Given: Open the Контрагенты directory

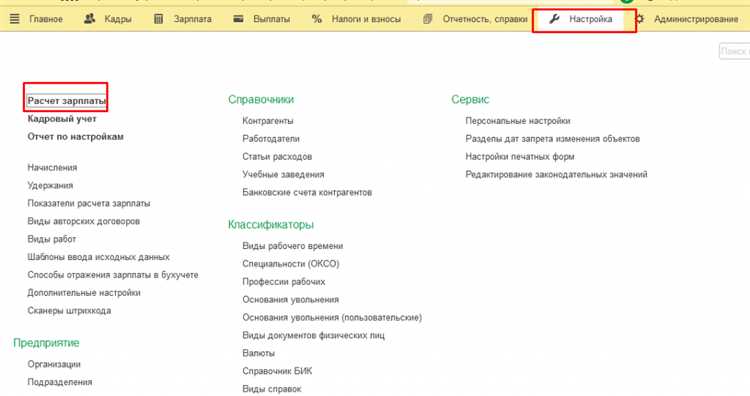Looking at the screenshot, I should [x=268, y=121].
